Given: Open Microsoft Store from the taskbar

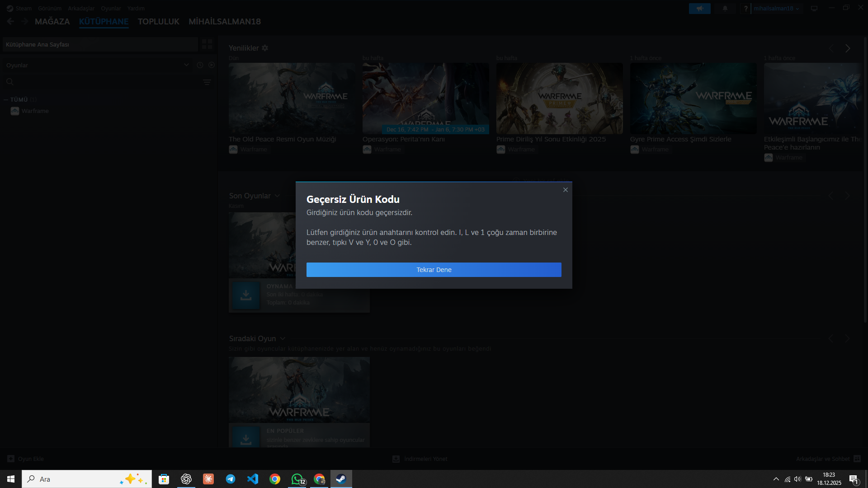Looking at the screenshot, I should tap(164, 479).
